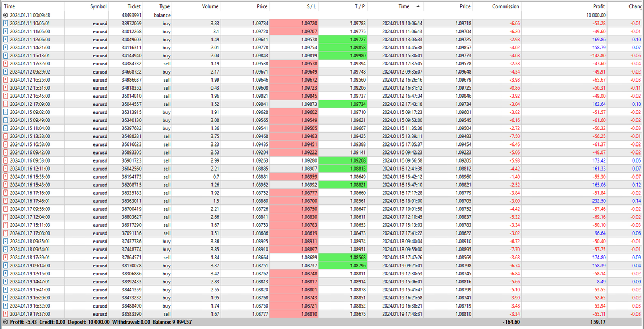Screen dimensions: 644x329
Task: Click ticket 38583390
Action: 131,313
